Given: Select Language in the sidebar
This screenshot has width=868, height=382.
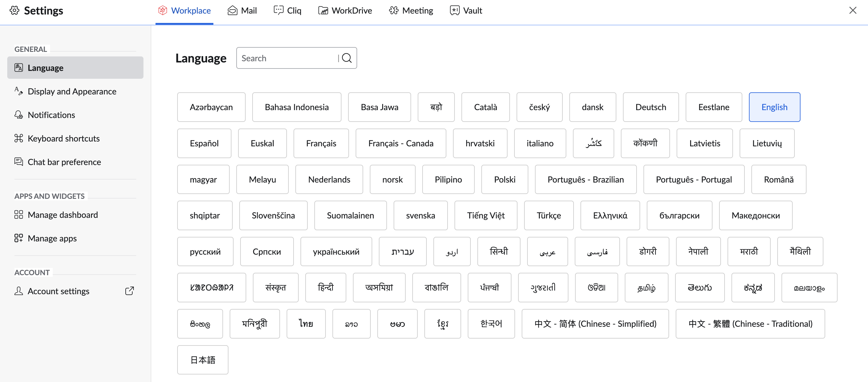Looking at the screenshot, I should pos(75,68).
